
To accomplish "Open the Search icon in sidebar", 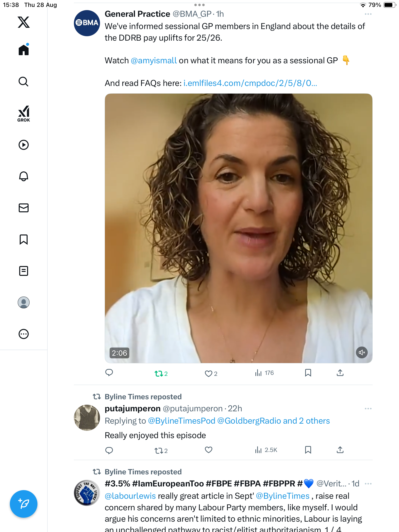I will [x=24, y=82].
